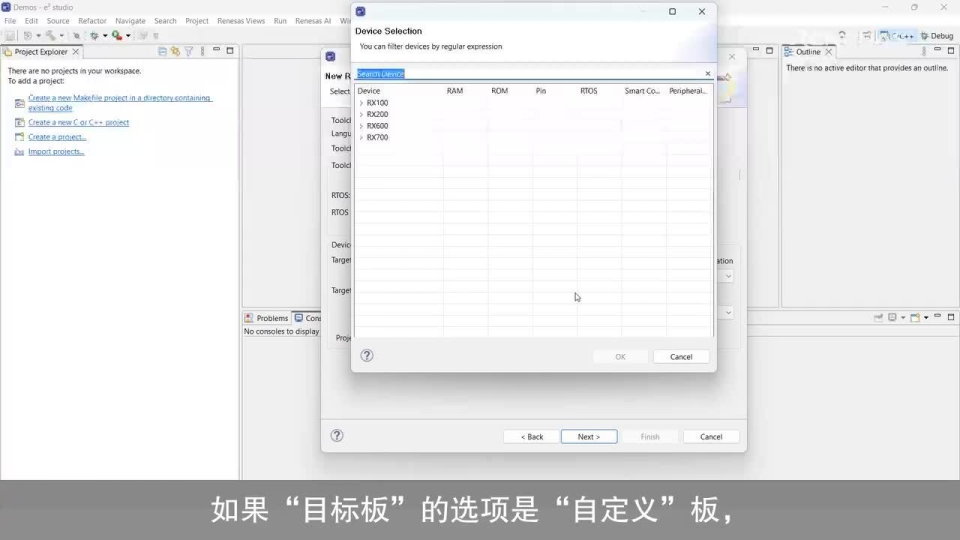Viewport: 960px width, 540px height.
Task: Open the Navigate menu
Action: [x=130, y=21]
